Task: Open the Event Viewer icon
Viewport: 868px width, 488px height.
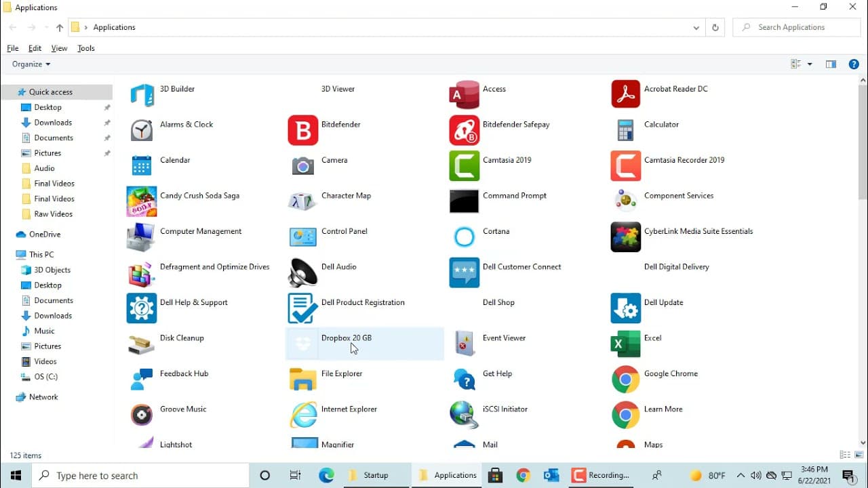Action: click(x=465, y=344)
